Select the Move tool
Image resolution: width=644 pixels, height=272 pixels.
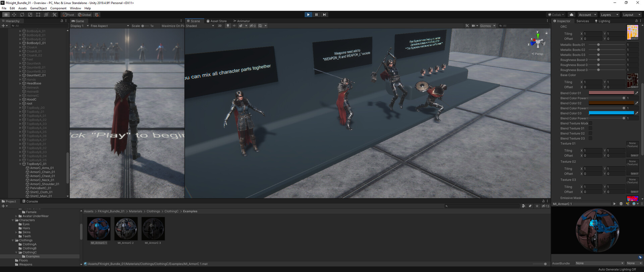coord(14,15)
